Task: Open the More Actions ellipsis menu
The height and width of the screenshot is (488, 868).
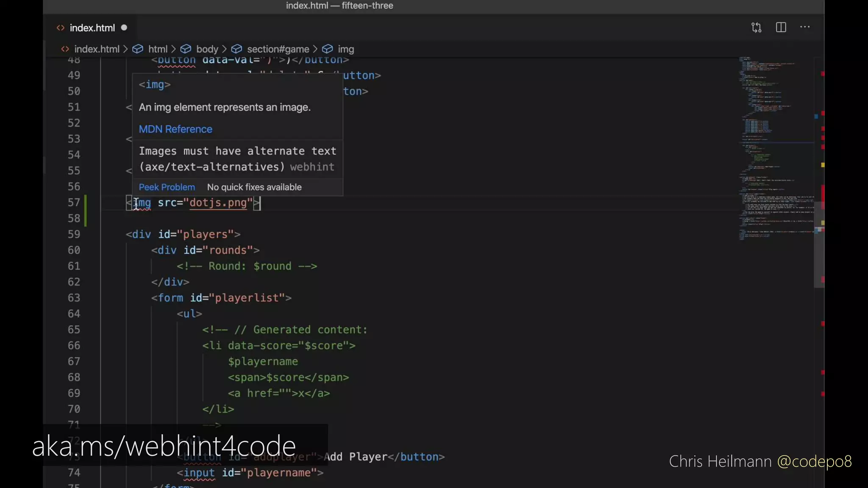Action: tap(804, 28)
